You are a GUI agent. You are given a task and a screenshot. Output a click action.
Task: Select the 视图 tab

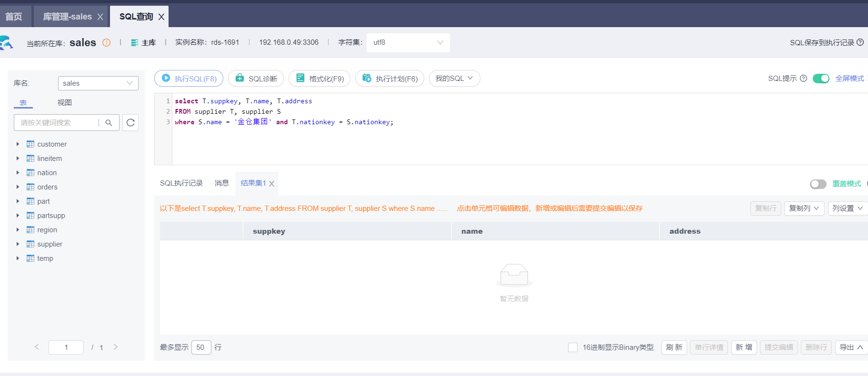click(x=64, y=103)
